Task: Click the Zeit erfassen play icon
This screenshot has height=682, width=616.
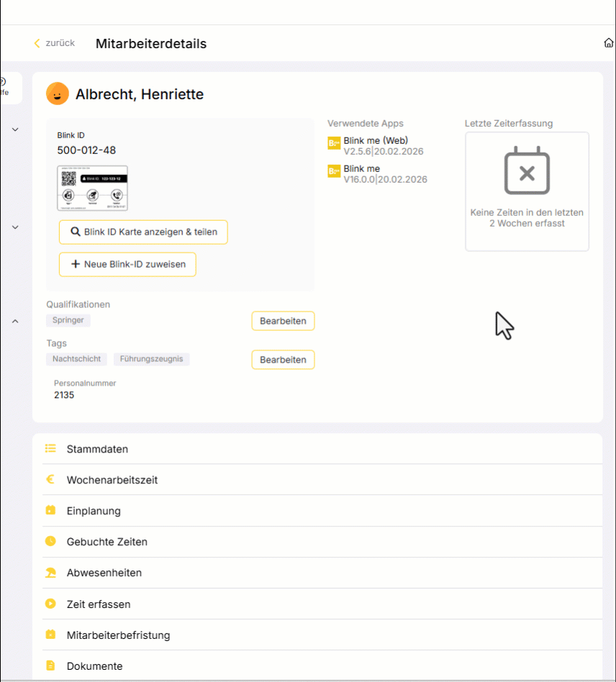Action: coord(50,604)
